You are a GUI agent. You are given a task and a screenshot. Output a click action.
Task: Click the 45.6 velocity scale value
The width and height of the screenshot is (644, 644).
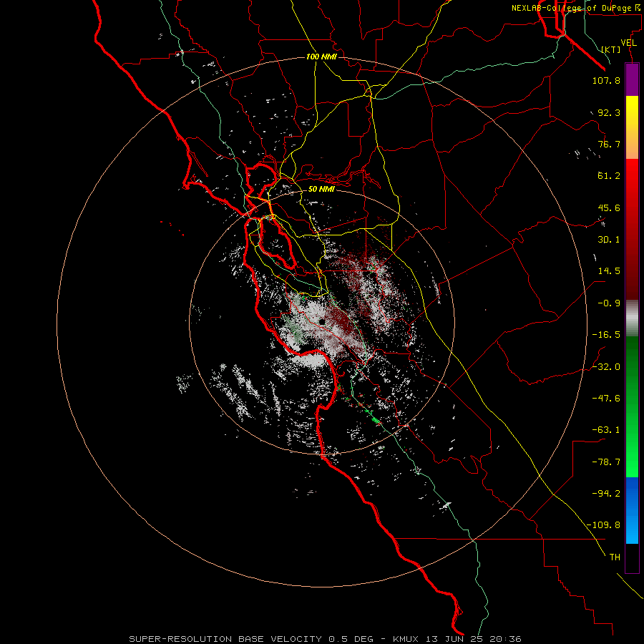(609, 208)
